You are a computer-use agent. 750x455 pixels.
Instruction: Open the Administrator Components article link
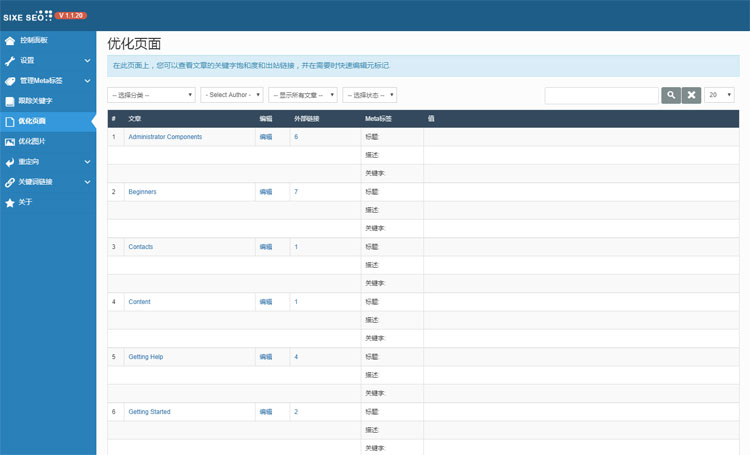[x=165, y=137]
